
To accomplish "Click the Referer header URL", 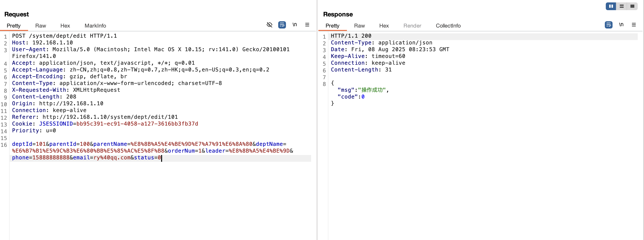I will (110, 117).
